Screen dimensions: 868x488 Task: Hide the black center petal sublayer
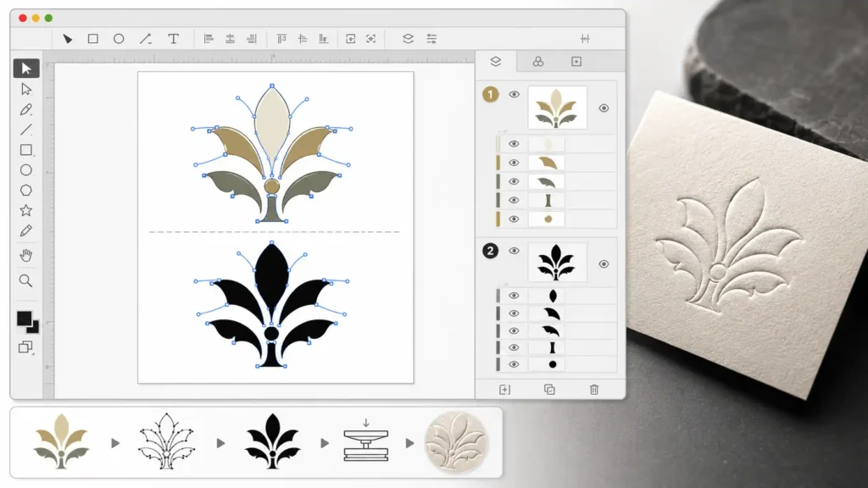click(515, 296)
